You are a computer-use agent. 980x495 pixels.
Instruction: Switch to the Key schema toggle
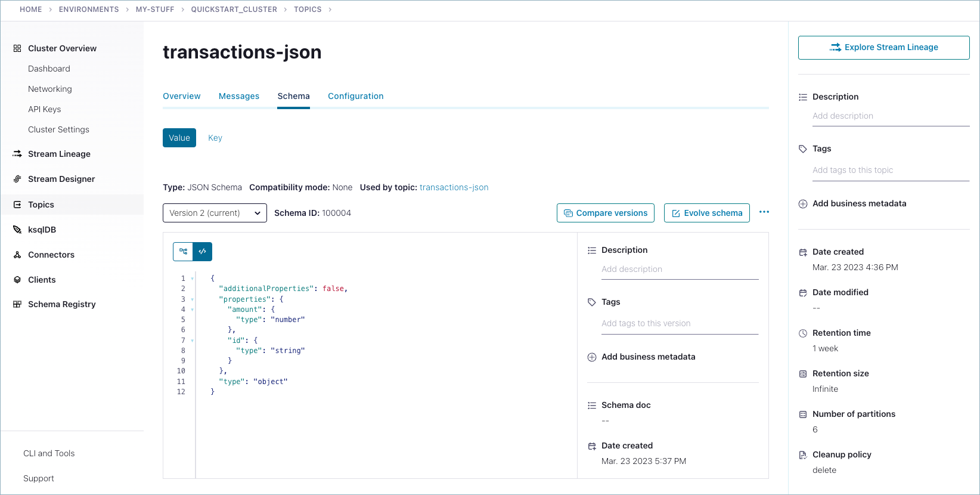(x=215, y=138)
